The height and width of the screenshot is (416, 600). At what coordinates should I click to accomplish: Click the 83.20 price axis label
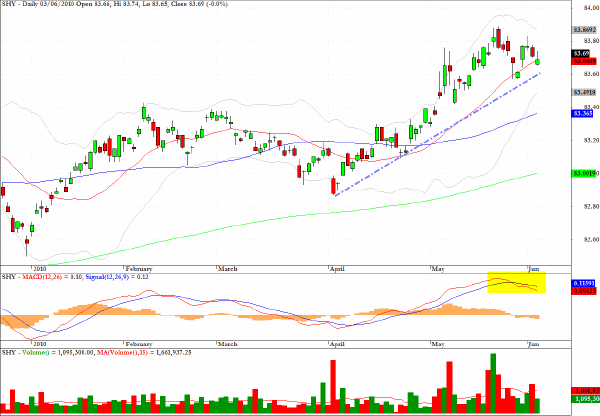pos(591,140)
